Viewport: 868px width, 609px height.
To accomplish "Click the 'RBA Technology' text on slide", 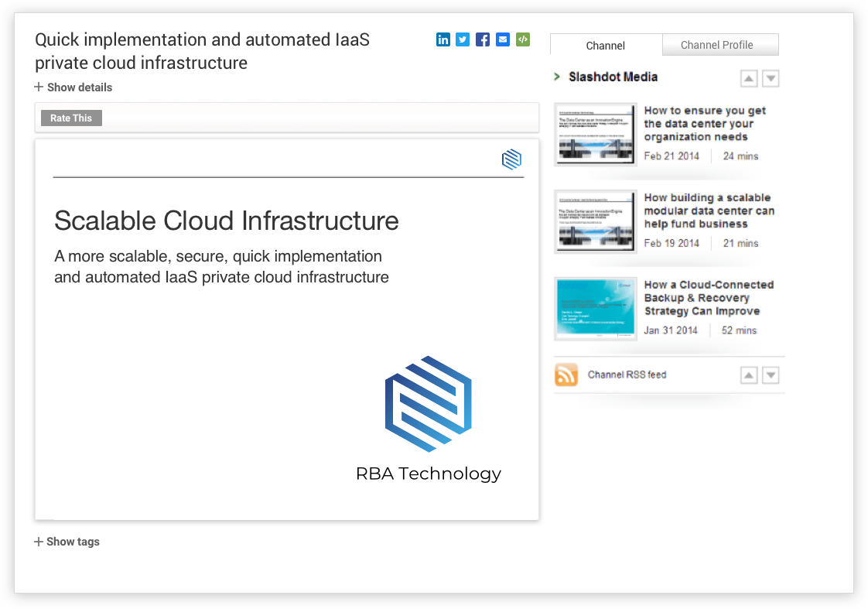I will click(x=429, y=474).
